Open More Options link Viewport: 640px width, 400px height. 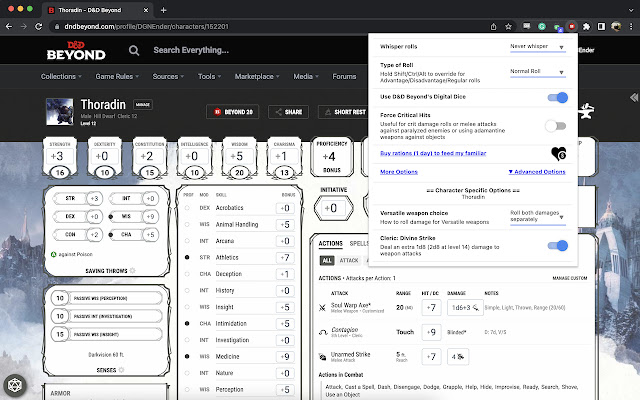[399, 172]
